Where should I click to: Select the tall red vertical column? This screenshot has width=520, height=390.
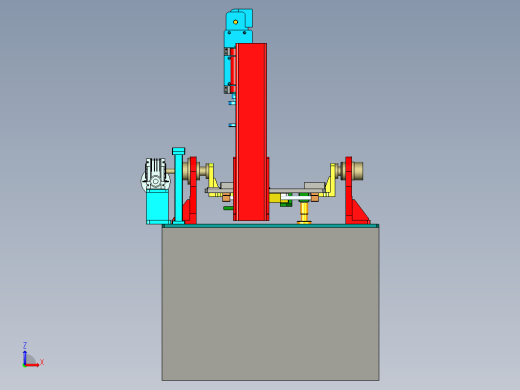pos(251,132)
